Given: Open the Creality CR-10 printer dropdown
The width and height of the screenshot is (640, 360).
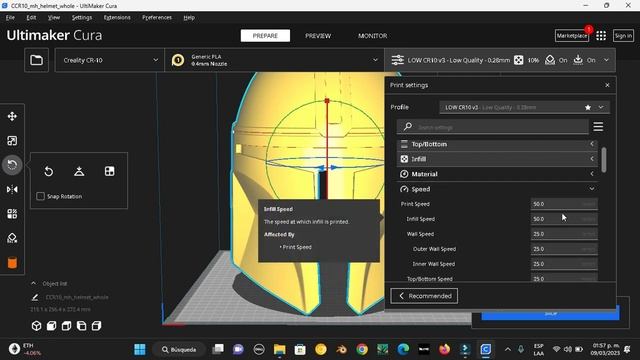Looking at the screenshot, I should [110, 60].
